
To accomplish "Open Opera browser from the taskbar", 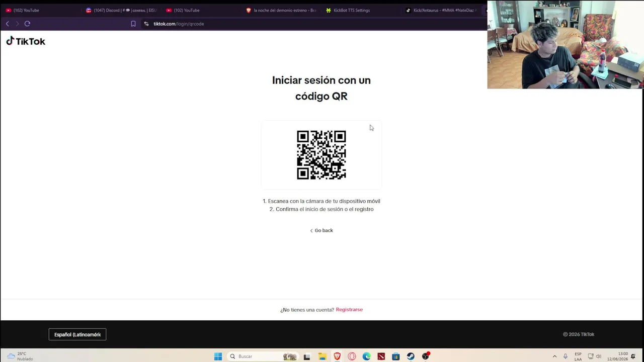I will pyautogui.click(x=352, y=356).
